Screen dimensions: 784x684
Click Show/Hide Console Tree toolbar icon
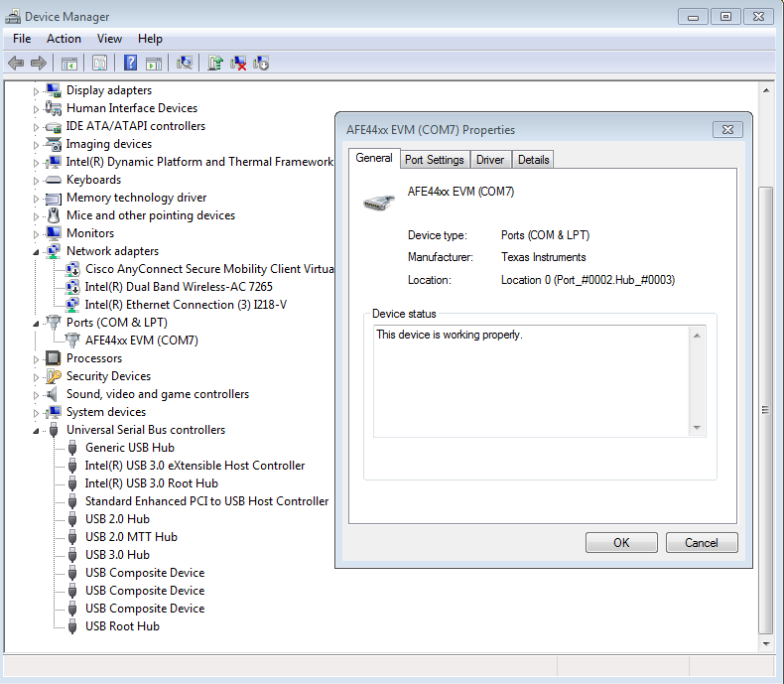(x=69, y=64)
